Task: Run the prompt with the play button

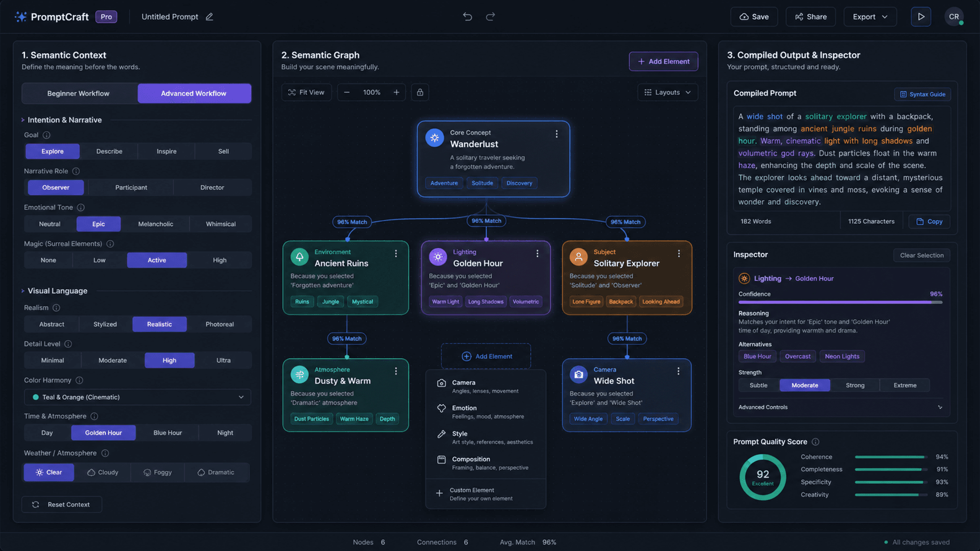Action: (x=921, y=17)
